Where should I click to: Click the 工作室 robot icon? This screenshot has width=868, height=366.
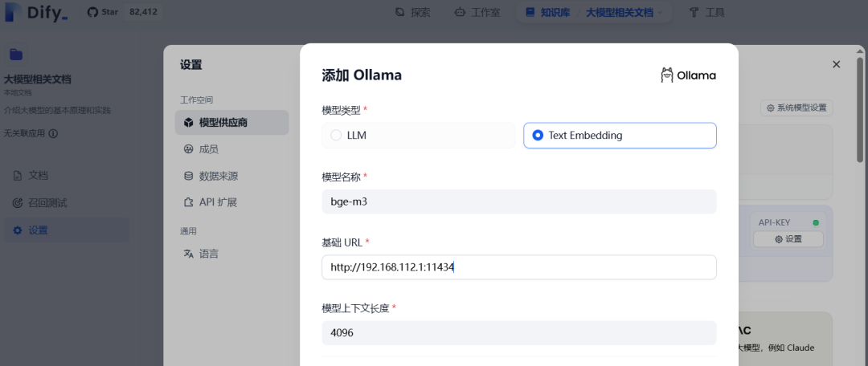tap(460, 12)
